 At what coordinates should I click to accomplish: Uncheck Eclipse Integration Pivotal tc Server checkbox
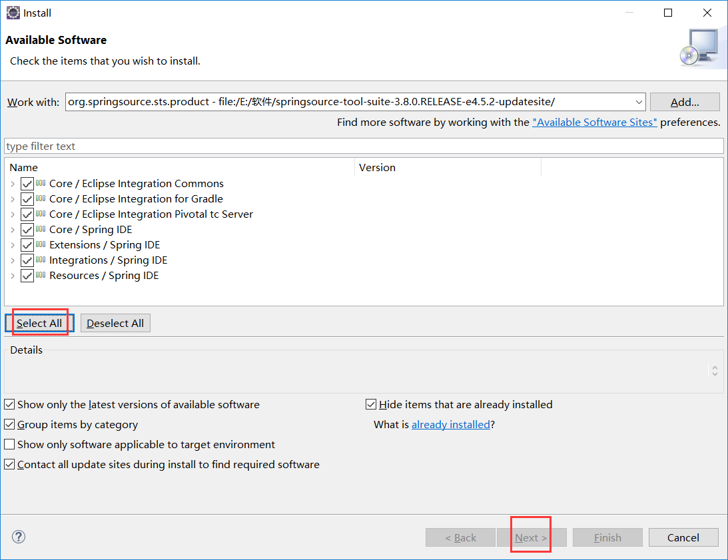click(x=27, y=214)
